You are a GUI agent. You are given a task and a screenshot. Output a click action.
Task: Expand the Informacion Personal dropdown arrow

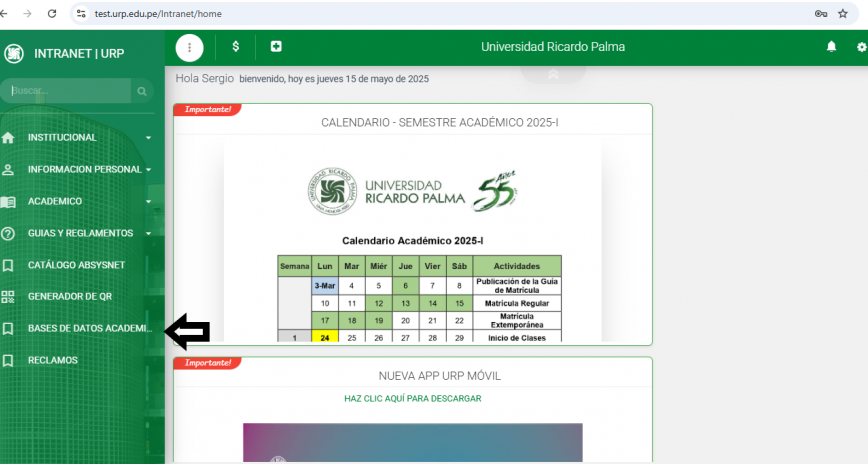[x=148, y=169]
